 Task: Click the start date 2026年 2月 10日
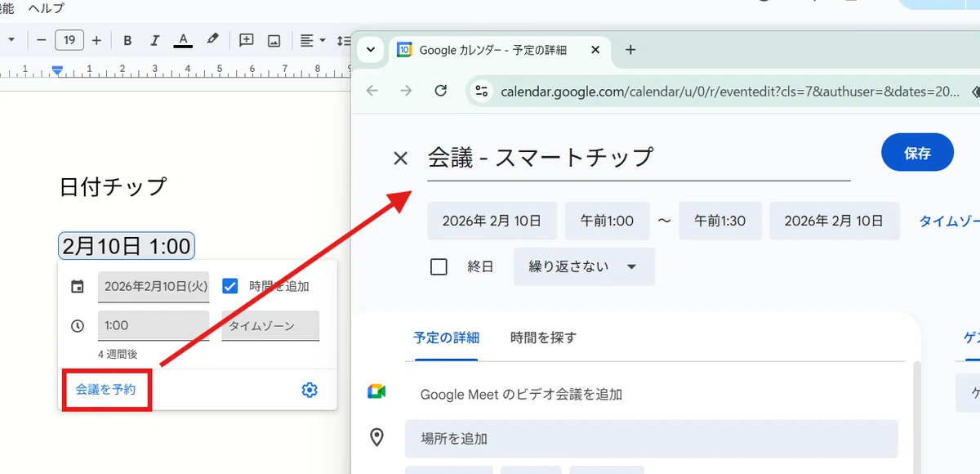coord(492,221)
